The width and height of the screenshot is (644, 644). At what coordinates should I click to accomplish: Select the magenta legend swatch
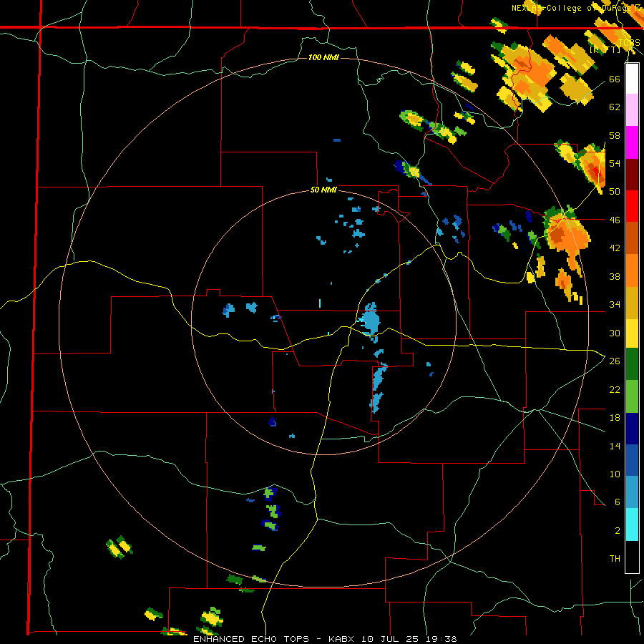click(x=632, y=142)
